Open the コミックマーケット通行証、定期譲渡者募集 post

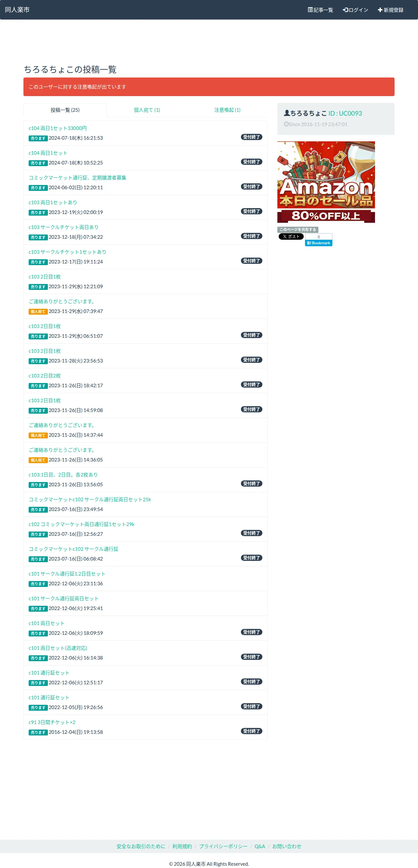tap(77, 178)
